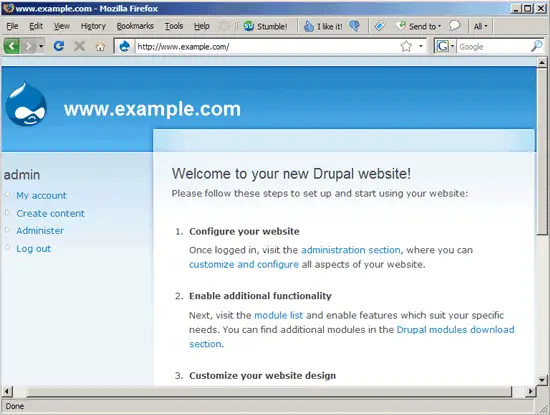This screenshot has width=550, height=415.
Task: Click the Stumble! toolbar button
Action: pos(266,26)
